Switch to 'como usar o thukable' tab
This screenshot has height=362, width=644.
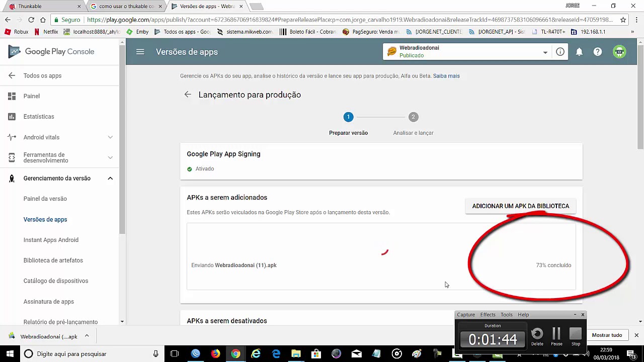[x=126, y=6]
